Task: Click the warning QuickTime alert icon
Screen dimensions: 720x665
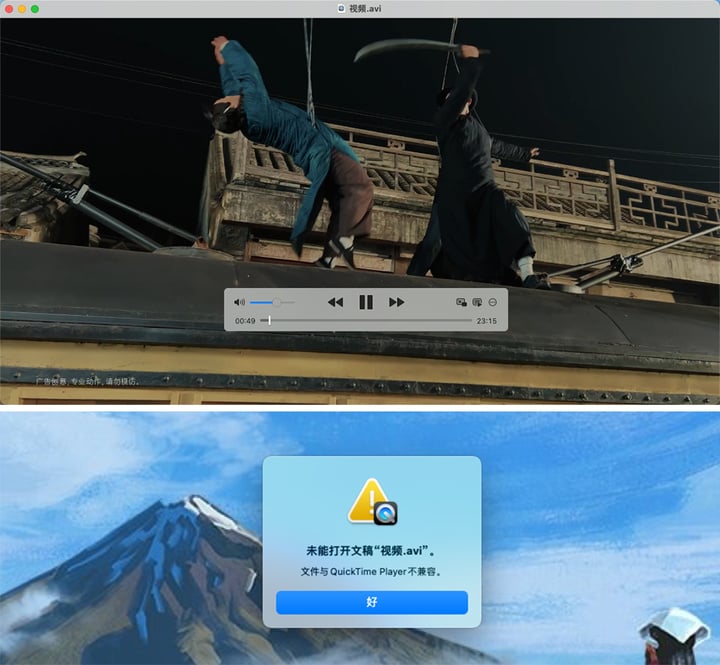Action: click(x=372, y=502)
